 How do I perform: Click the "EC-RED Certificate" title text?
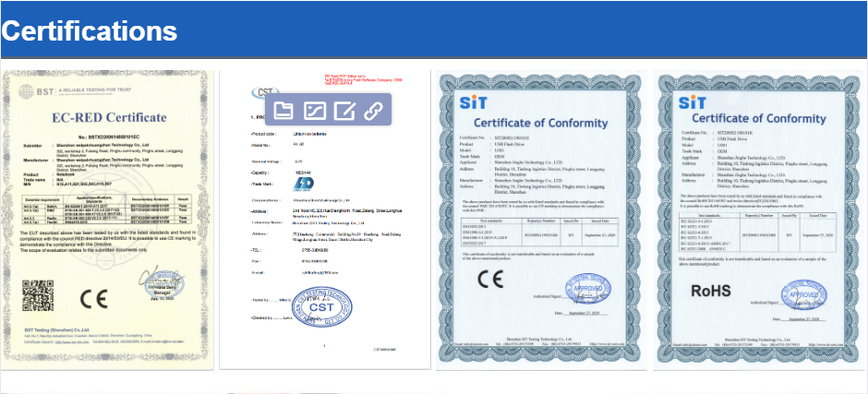(107, 117)
